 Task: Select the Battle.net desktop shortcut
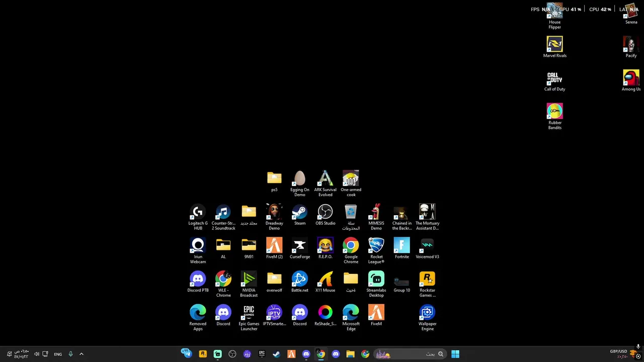click(x=299, y=282)
